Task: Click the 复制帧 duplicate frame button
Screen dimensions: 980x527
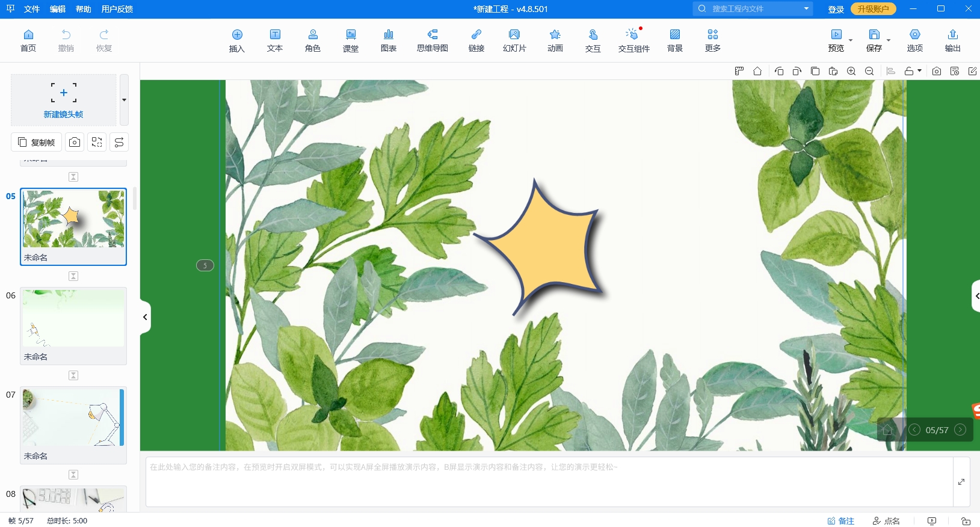Action: point(37,142)
